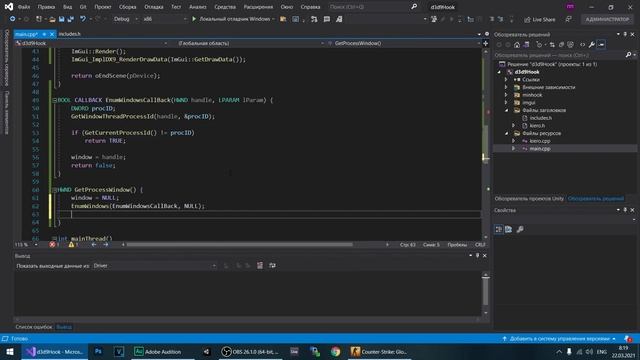Navigate backward arrow below editor
Screen dimensions: 640x360
pos(94,245)
